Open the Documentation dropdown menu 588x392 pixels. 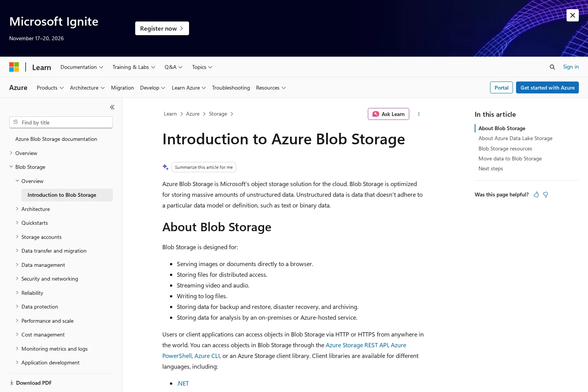point(82,67)
